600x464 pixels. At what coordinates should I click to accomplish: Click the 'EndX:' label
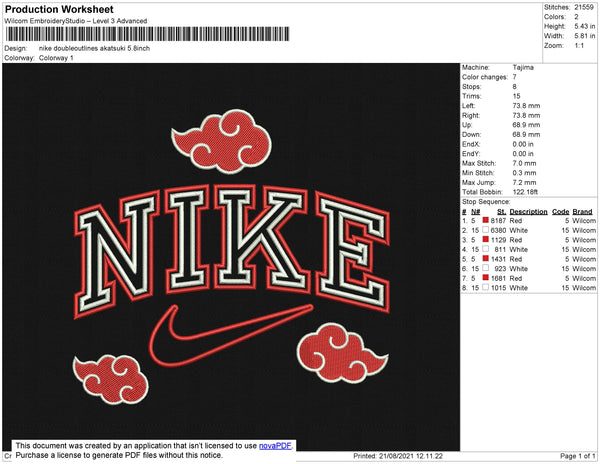tap(471, 144)
